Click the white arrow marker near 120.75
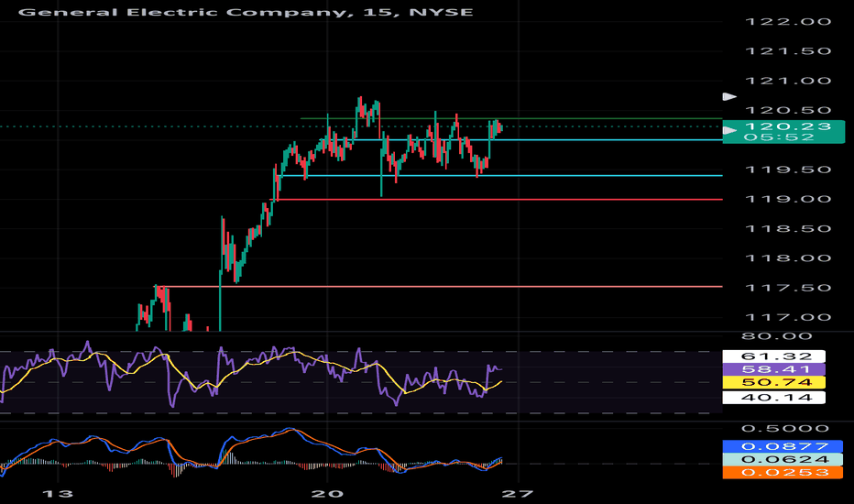 tap(729, 96)
